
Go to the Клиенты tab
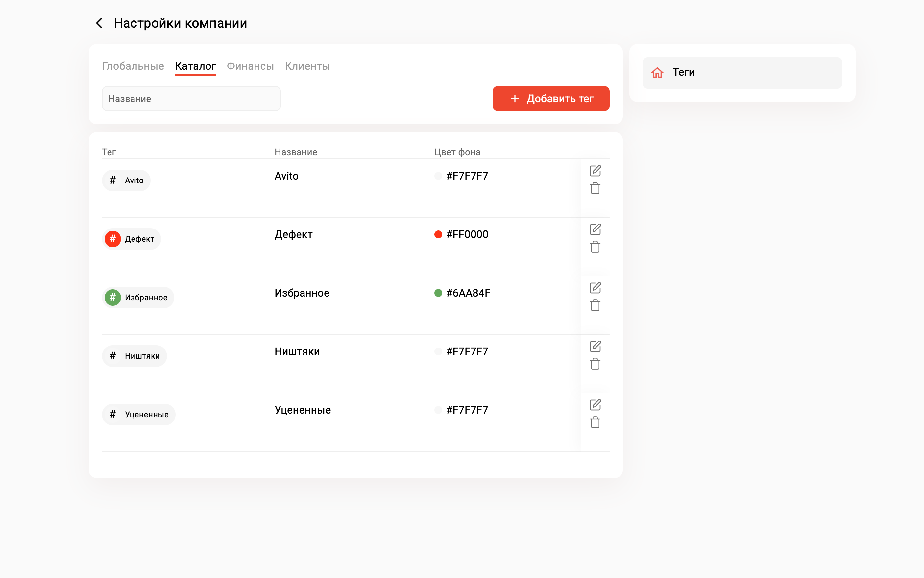pyautogui.click(x=307, y=66)
